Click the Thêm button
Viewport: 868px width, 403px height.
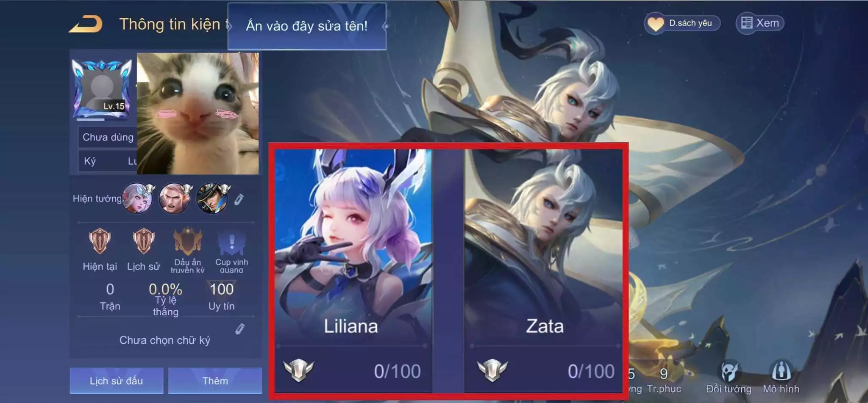215,381
